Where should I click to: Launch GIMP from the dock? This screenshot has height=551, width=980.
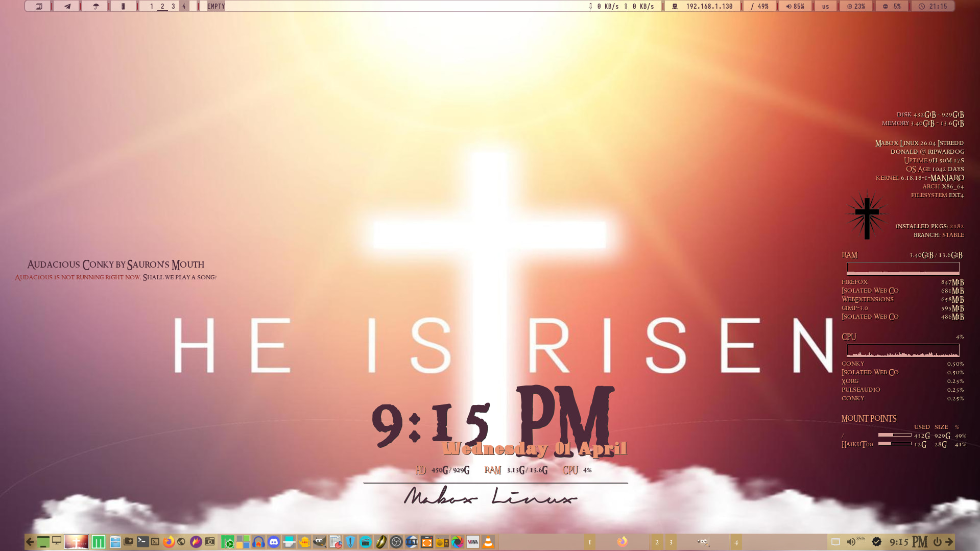[x=320, y=542]
